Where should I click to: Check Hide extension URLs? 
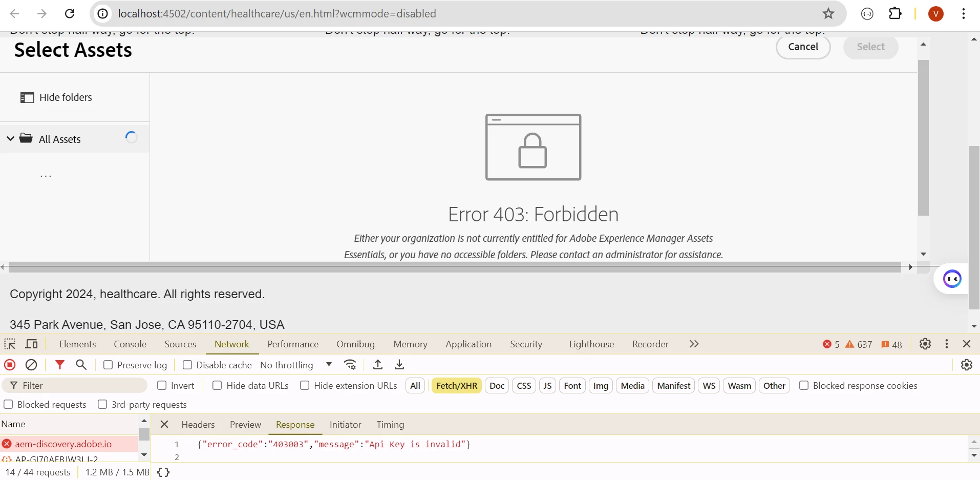coord(305,385)
